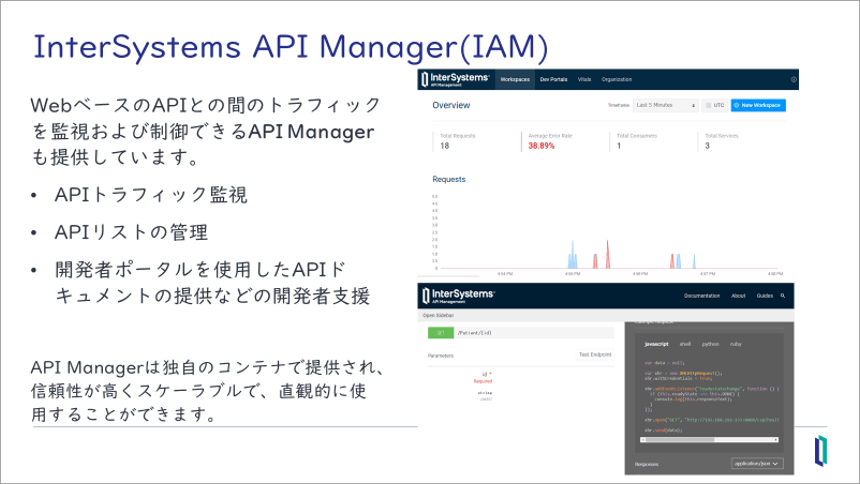
Task: Click the Open Sidebar link
Action: pos(438,316)
